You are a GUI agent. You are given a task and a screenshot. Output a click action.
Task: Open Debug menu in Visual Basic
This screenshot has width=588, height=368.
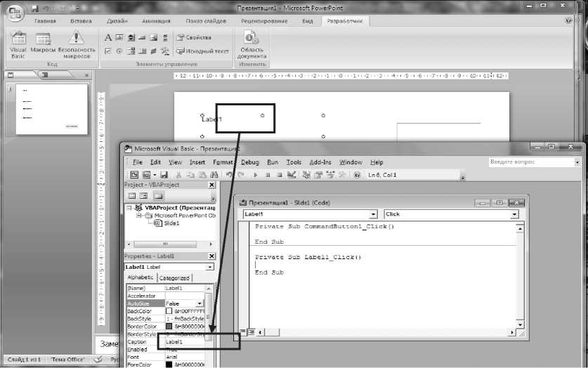[250, 162]
